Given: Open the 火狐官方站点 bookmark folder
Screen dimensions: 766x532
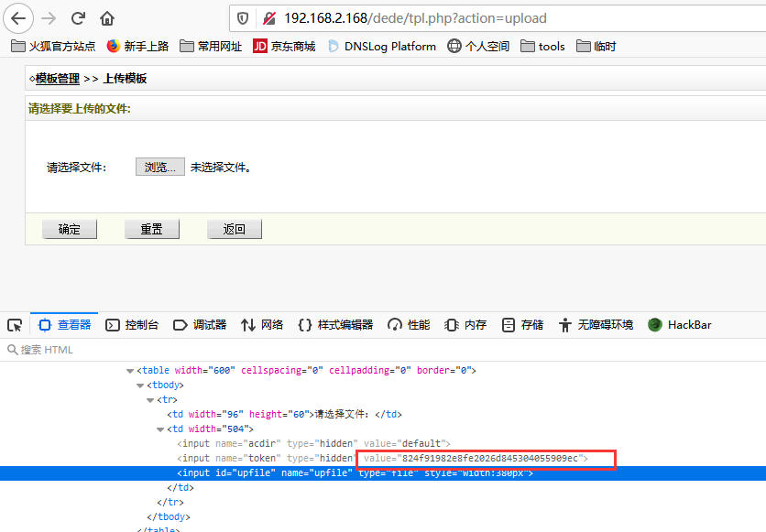Looking at the screenshot, I should coord(53,47).
